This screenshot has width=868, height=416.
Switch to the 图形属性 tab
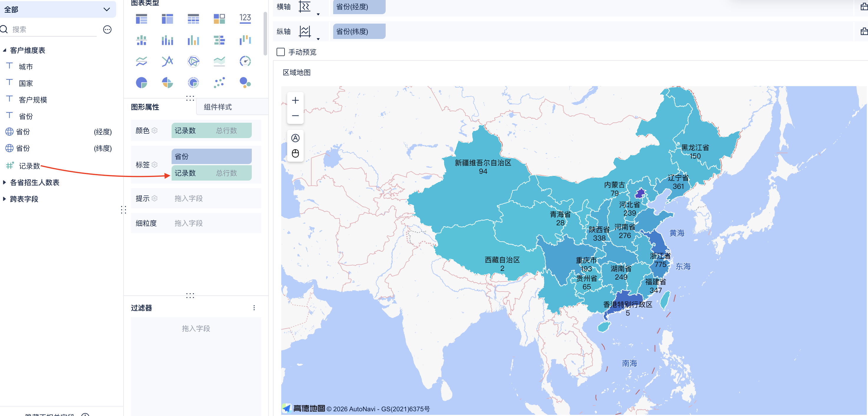(x=145, y=107)
